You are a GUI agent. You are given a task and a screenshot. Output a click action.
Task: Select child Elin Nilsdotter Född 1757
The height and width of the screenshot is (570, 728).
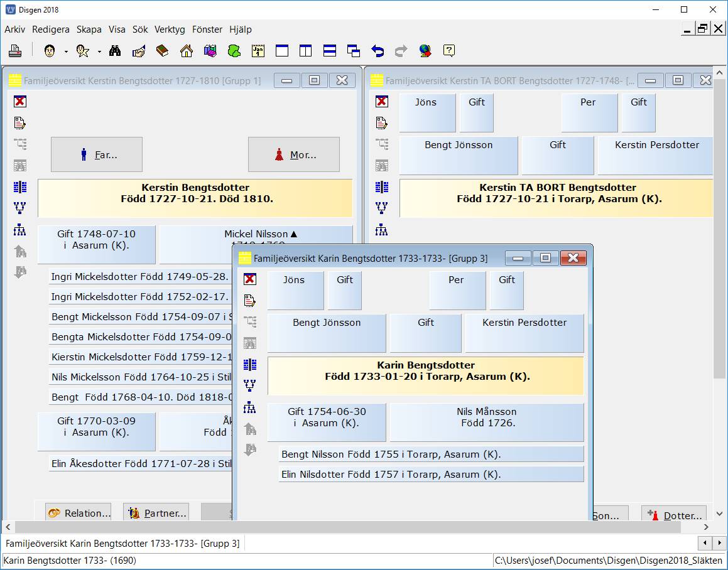point(432,475)
